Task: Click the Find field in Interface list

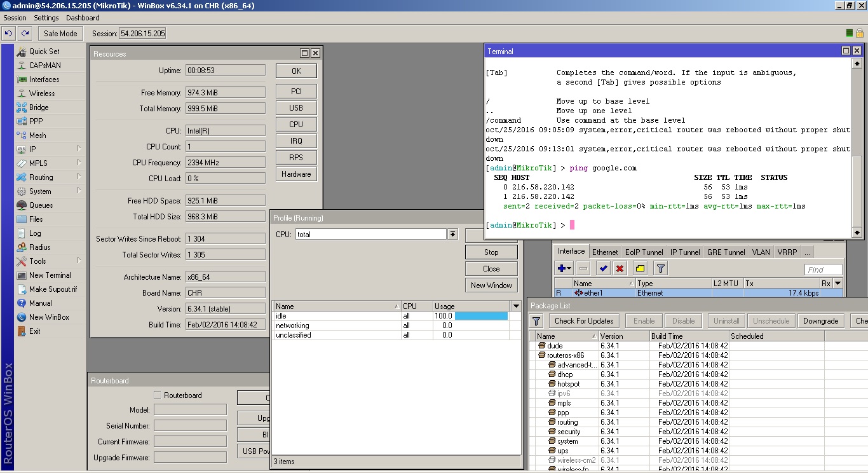Action: (x=824, y=269)
